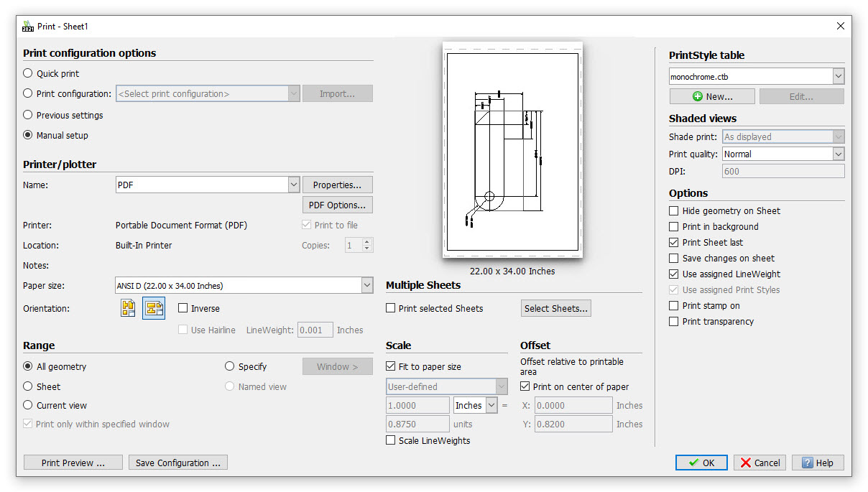
Task: Open the monochrome.ctb PrintStyle dropdown
Action: click(838, 76)
